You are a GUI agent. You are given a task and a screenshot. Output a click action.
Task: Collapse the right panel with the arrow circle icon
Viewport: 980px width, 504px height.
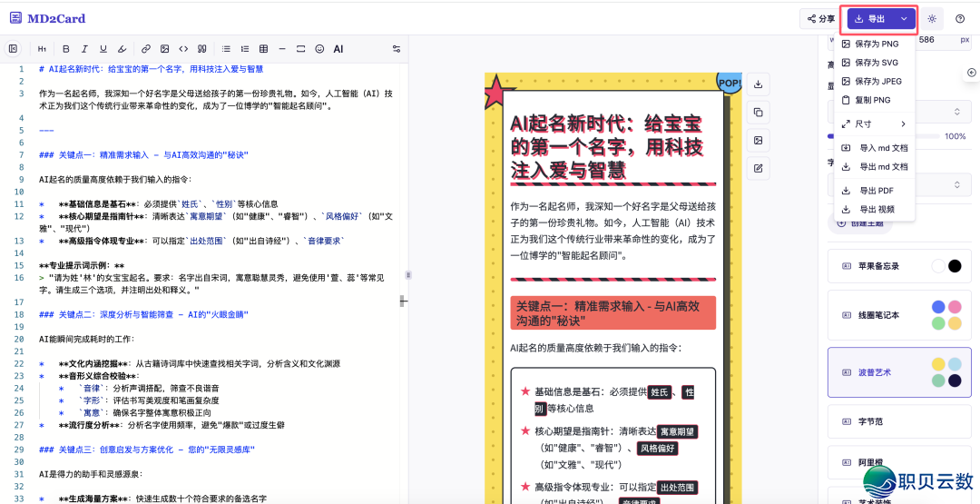coord(971,73)
